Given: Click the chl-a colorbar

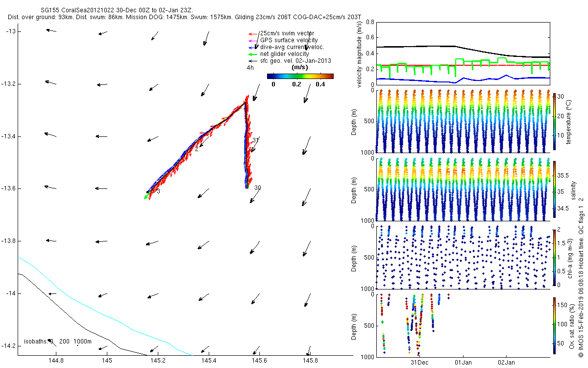Looking at the screenshot, I should point(554,257).
